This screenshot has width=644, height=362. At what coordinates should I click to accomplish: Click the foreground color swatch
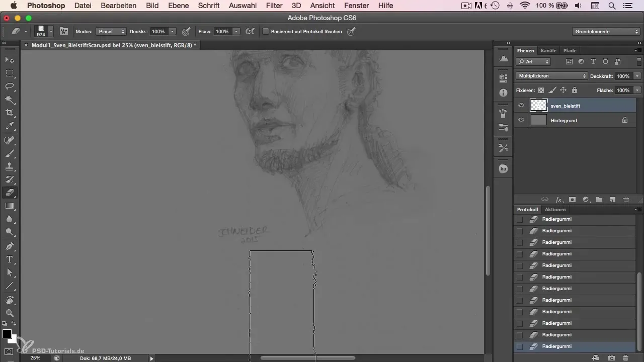(7, 334)
